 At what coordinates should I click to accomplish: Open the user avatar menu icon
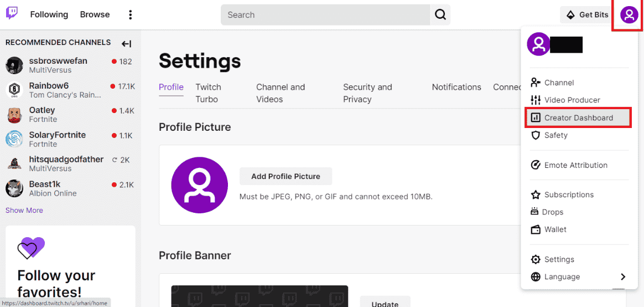click(629, 15)
